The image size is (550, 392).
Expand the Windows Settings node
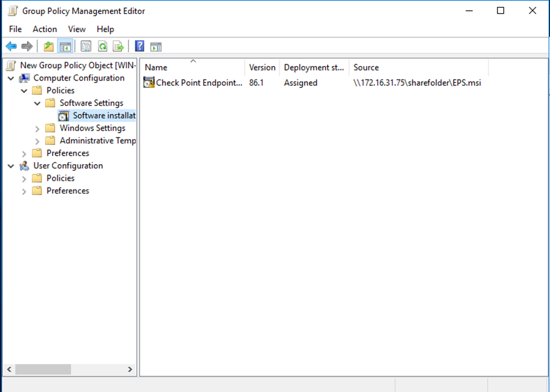coord(37,129)
